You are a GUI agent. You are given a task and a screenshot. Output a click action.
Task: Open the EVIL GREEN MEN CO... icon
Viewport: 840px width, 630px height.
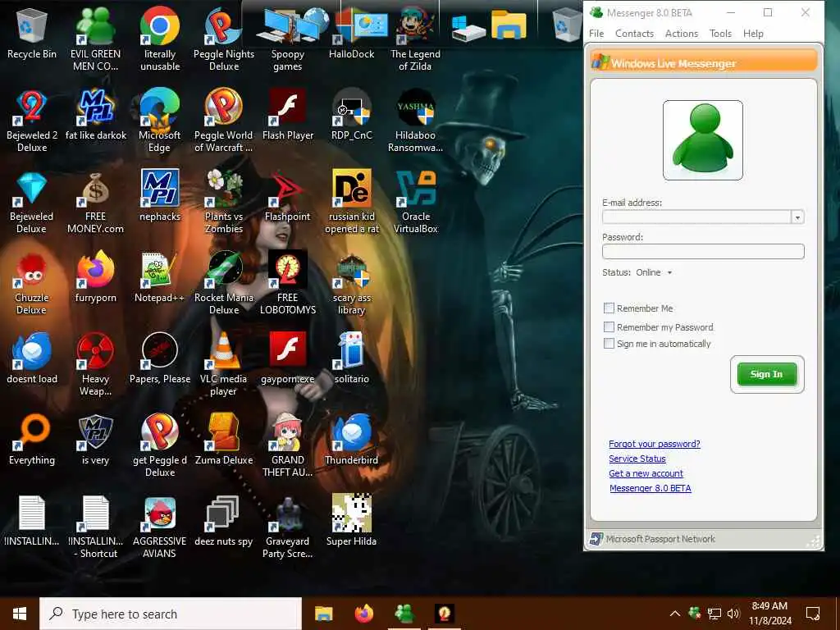[95, 39]
